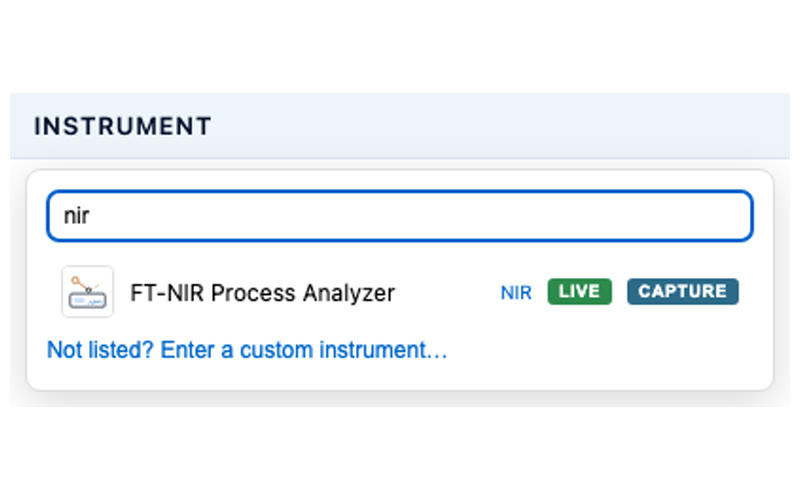
Task: Select the instrument tagged NIR
Action: tap(399, 291)
